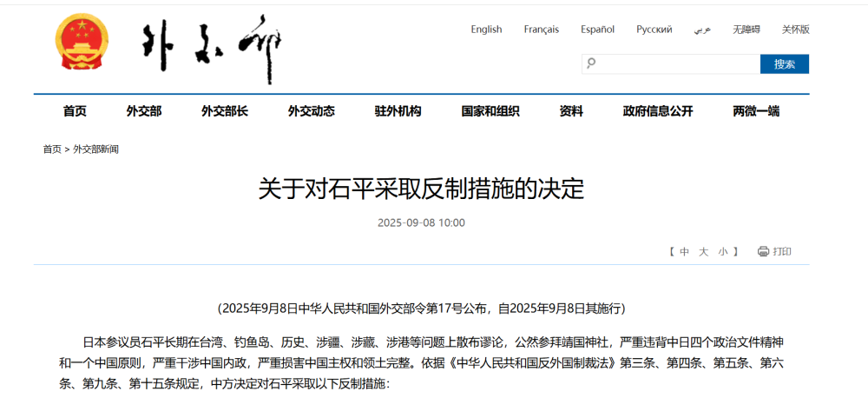The image size is (868, 398).
Task: Open the Русский language version
Action: (654, 30)
